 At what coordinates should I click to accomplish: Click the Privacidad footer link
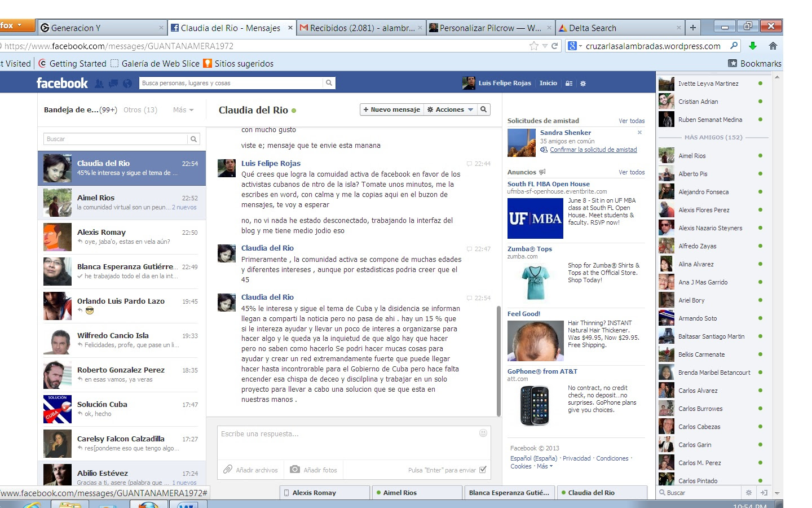576,458
